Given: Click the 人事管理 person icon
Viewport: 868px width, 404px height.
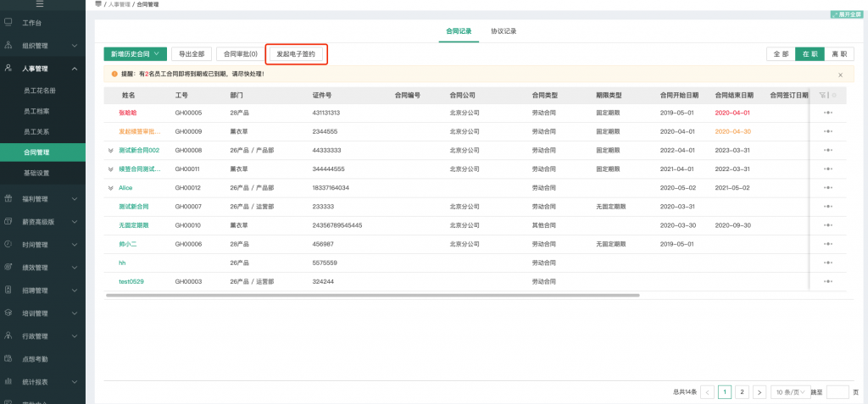Looking at the screenshot, I should [x=8, y=68].
